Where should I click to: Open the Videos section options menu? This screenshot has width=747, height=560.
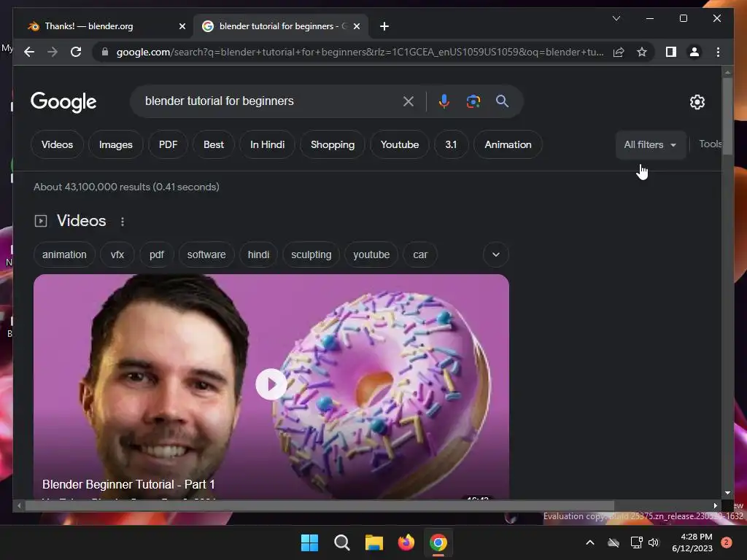[123, 222]
